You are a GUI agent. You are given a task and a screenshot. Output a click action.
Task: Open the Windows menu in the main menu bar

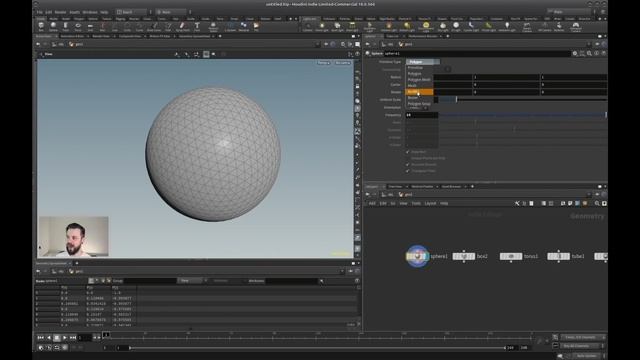(90, 12)
